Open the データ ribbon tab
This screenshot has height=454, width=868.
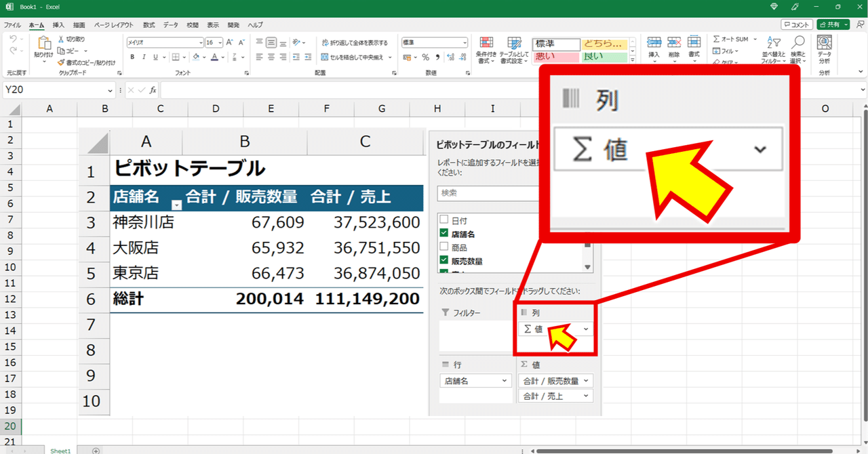[170, 24]
